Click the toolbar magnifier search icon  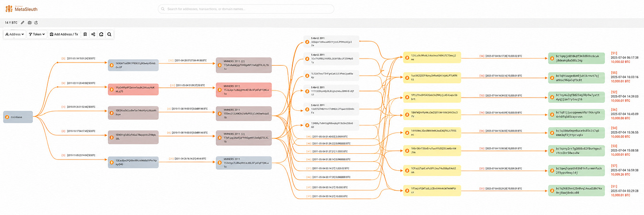[109, 34]
